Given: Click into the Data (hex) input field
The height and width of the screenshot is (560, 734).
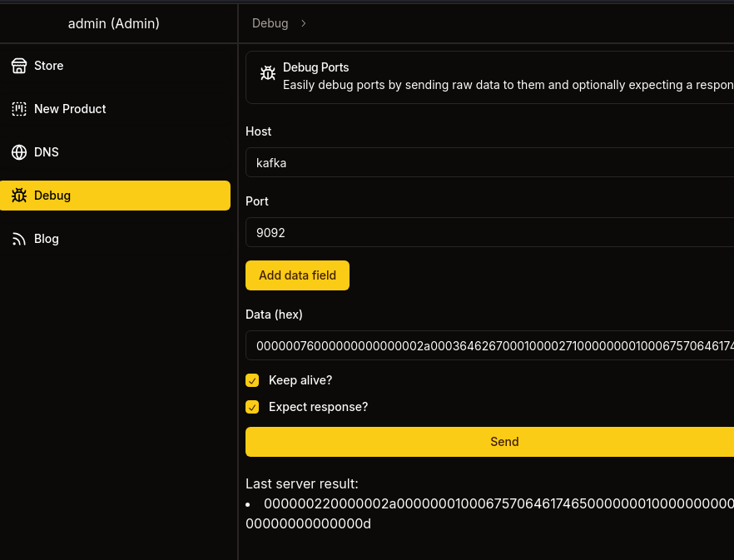Looking at the screenshot, I should click(489, 345).
